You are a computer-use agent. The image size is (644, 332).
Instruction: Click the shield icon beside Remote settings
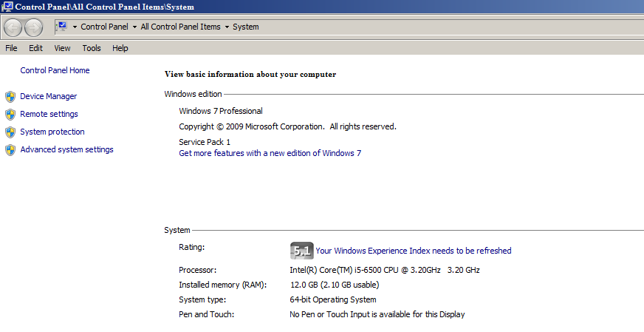coord(10,115)
